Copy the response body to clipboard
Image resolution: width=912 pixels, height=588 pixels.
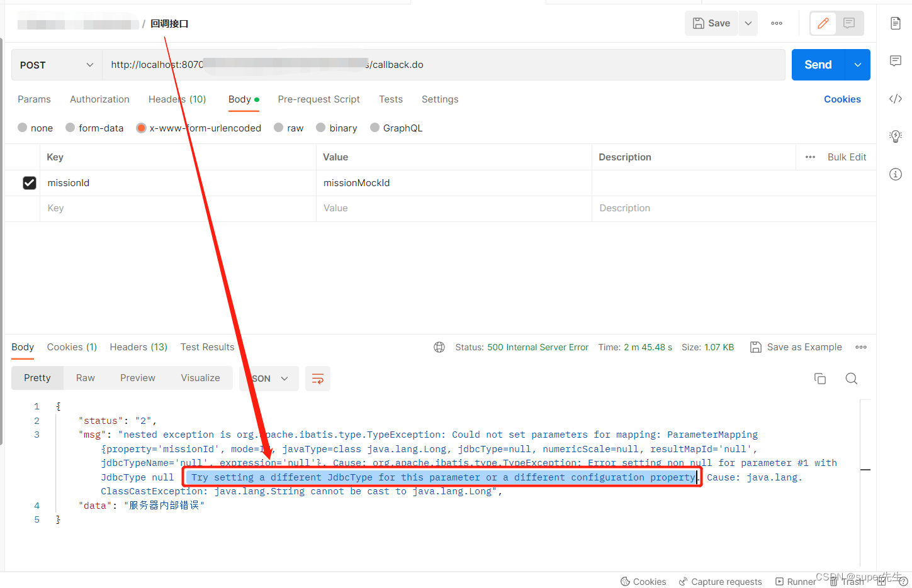(x=820, y=379)
